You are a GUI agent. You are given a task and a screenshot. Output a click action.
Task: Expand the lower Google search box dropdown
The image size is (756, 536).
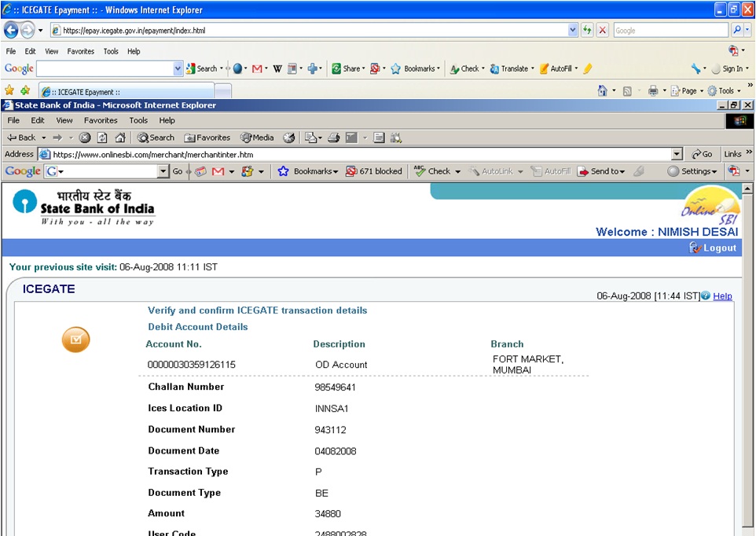tap(163, 171)
